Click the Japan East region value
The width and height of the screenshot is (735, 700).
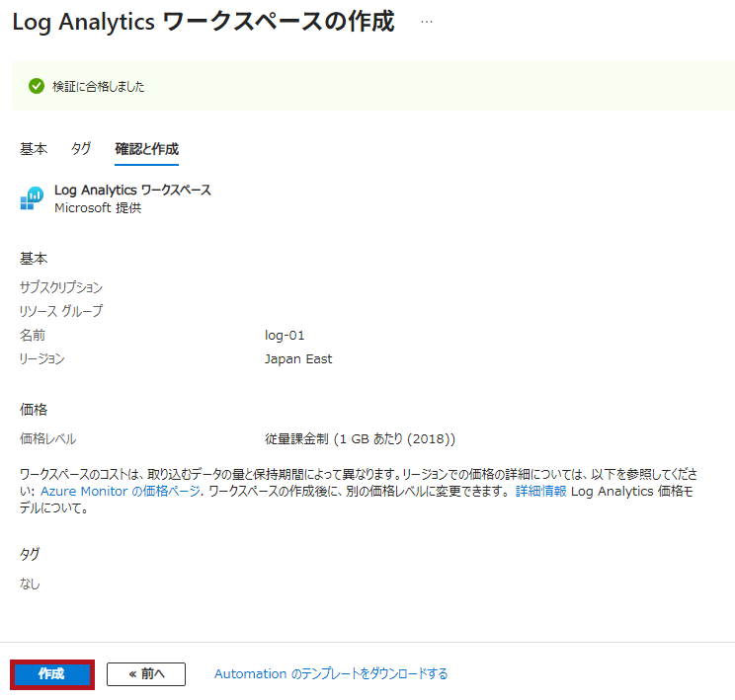(298, 359)
